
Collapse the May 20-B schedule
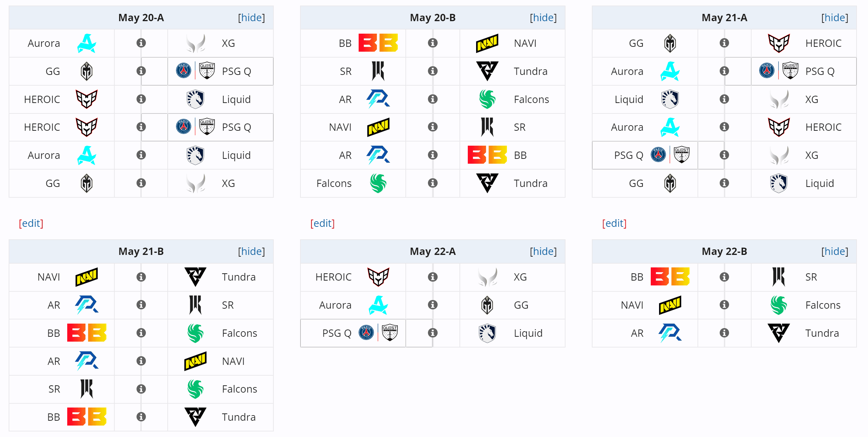[543, 18]
